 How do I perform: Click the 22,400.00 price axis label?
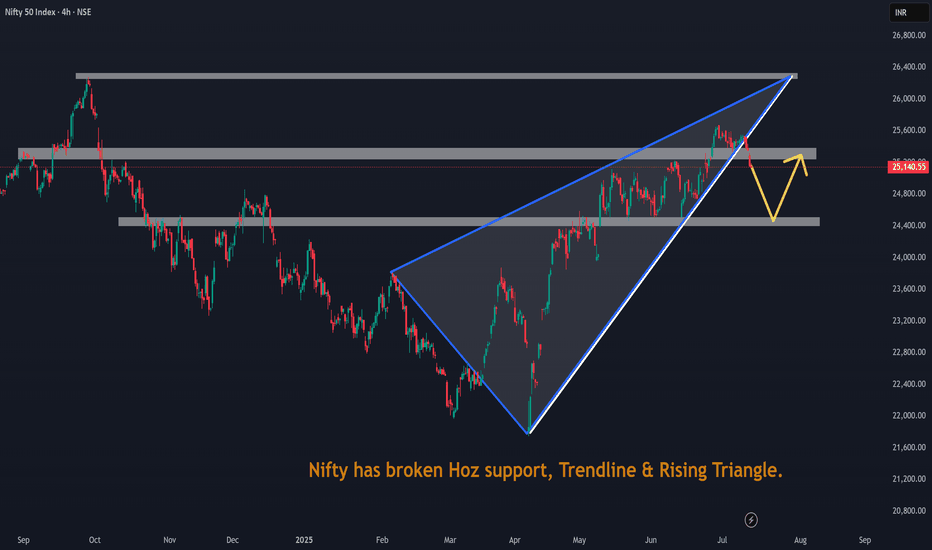pyautogui.click(x=909, y=384)
